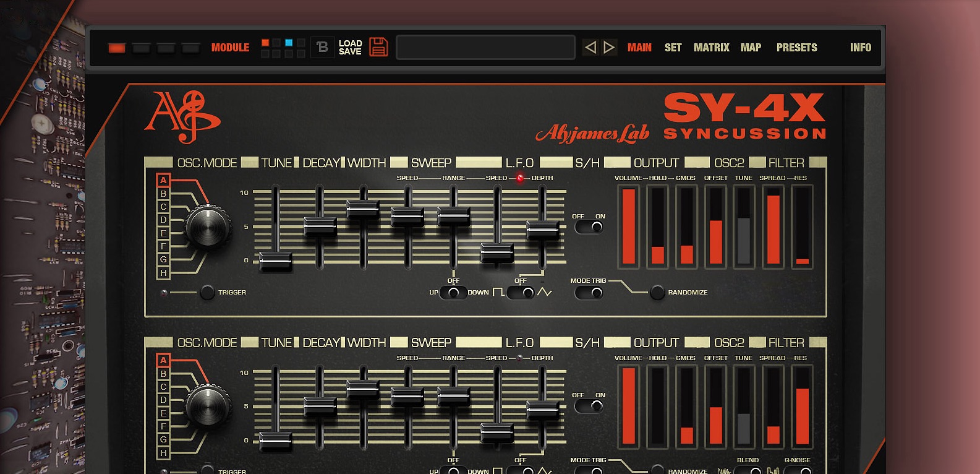The width and height of the screenshot is (980, 474).
Task: Click the filter SPREAD bar, top module
Action: pos(773,226)
